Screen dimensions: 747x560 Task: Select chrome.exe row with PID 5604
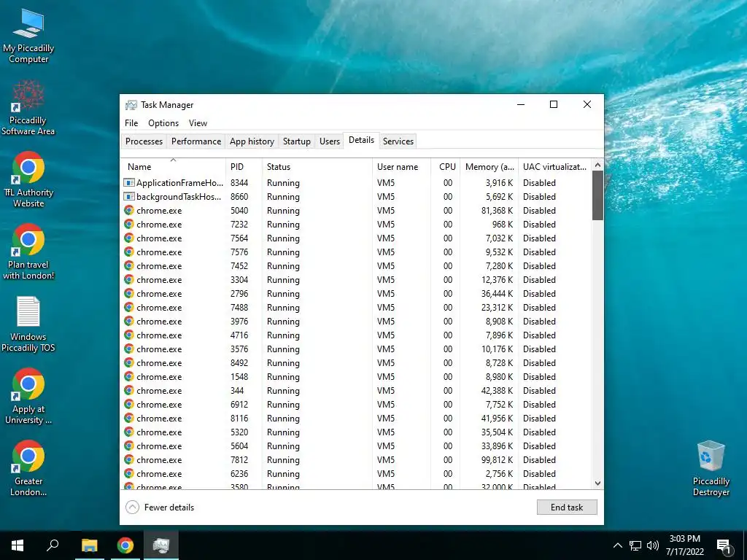pos(356,446)
